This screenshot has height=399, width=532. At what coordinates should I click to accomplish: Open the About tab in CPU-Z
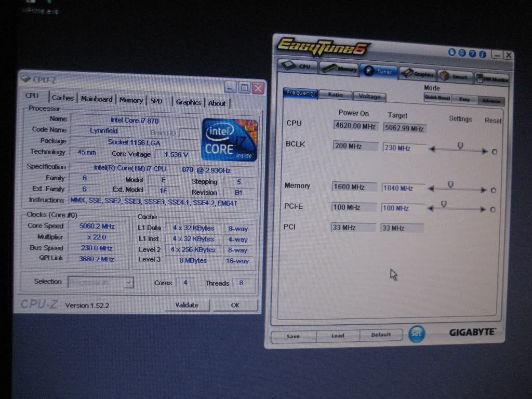click(x=217, y=103)
